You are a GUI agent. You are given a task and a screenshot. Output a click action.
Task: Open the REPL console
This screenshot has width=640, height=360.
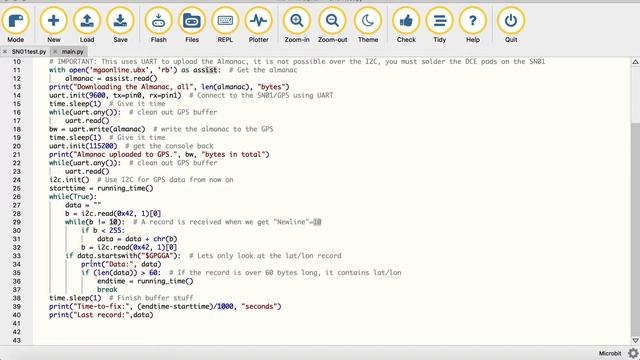(225, 24)
